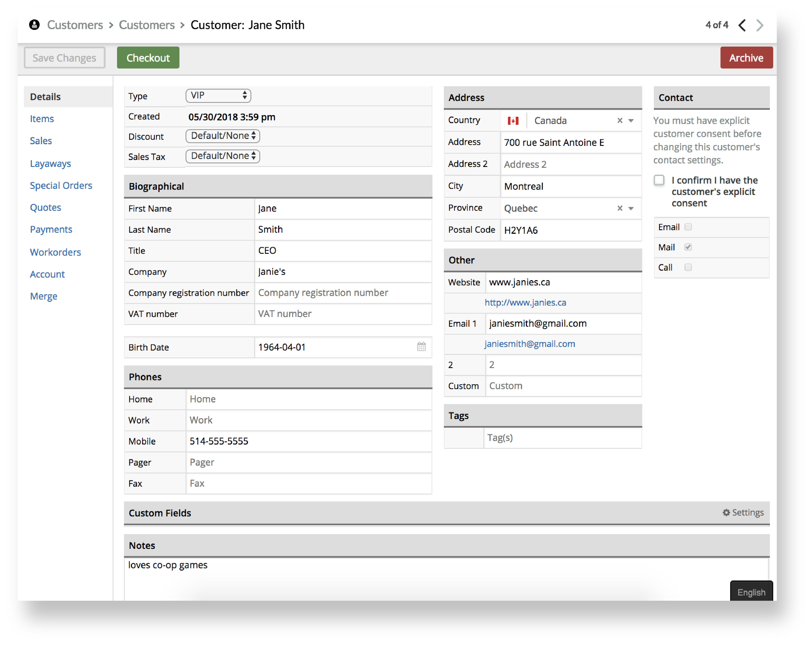Click the Email 1 input field
The image size is (812, 645).
click(563, 324)
